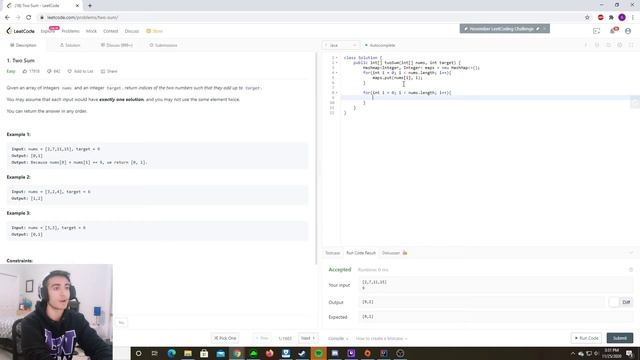This screenshot has height=360, width=640.
Task: Click the editor shortcuts icon
Action: pyautogui.click(x=597, y=45)
